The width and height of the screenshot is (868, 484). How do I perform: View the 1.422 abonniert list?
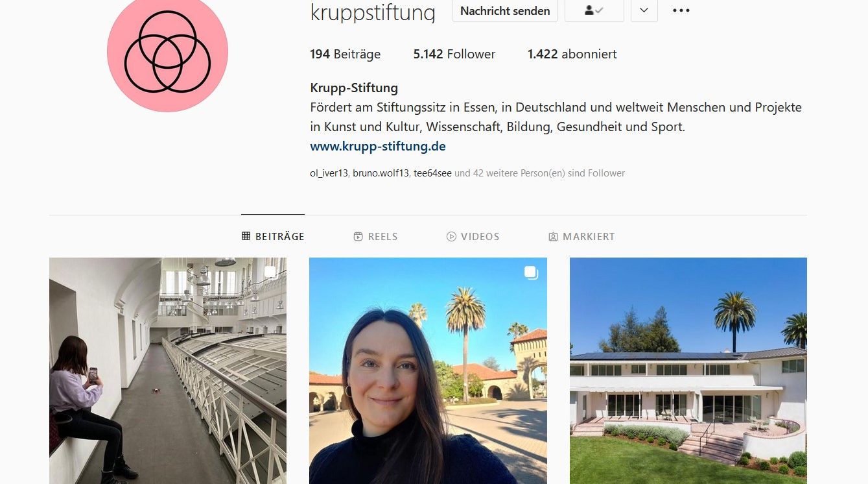[572, 54]
